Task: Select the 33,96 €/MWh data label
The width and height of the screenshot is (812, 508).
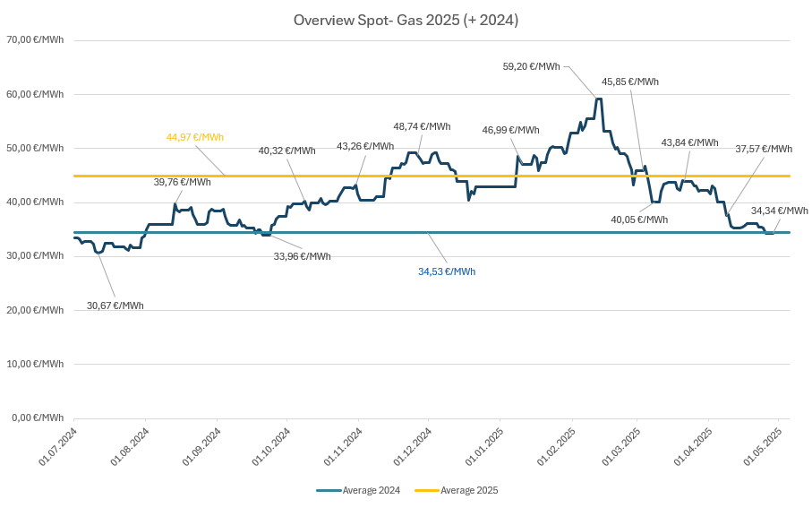Action: tap(302, 256)
